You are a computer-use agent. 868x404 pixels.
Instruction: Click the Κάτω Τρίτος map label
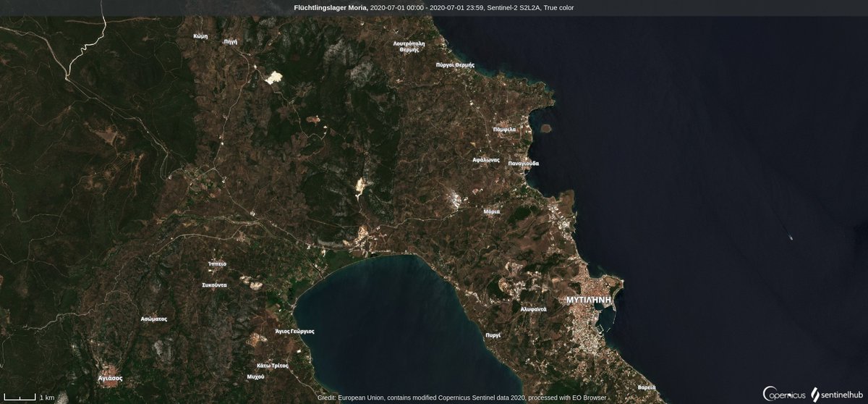[x=273, y=366]
